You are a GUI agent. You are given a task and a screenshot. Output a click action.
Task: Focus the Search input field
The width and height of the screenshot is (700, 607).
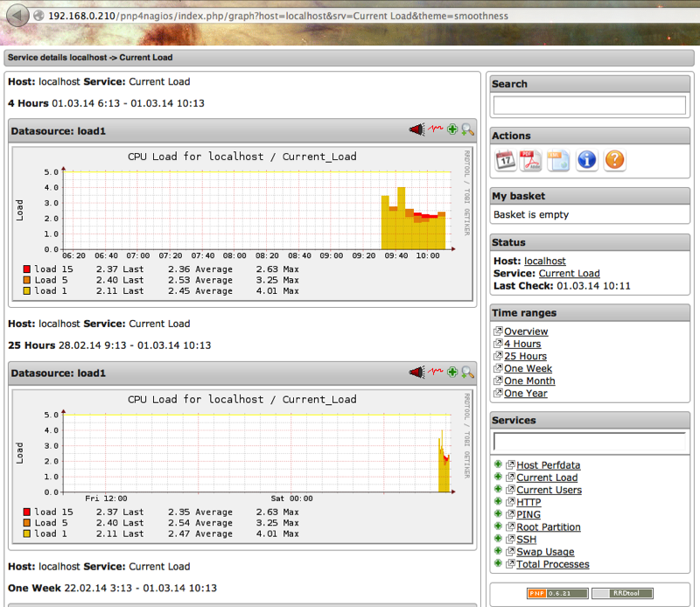tap(589, 105)
